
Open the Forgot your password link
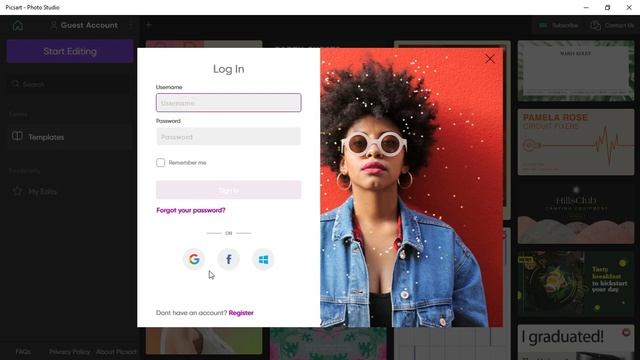click(x=191, y=210)
